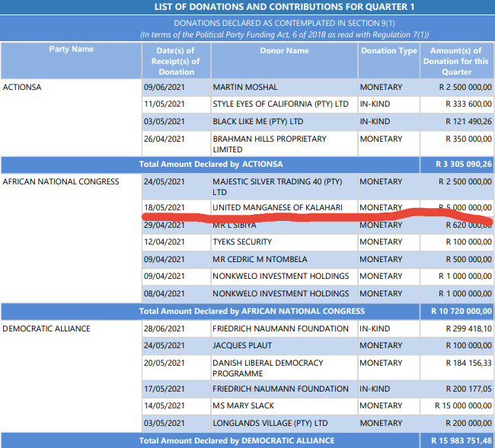Image resolution: width=495 pixels, height=448 pixels.
Task: Click amount R 350 000,00
Action: [x=468, y=139]
